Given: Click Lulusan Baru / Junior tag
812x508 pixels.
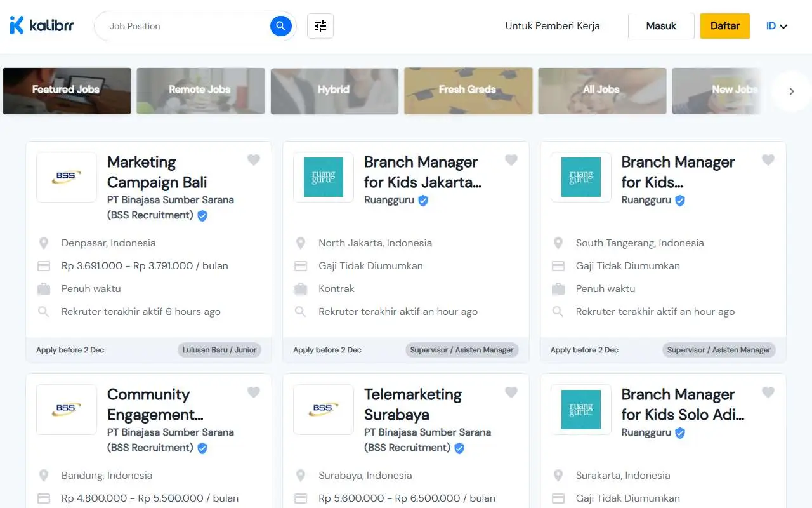Looking at the screenshot, I should (x=219, y=350).
